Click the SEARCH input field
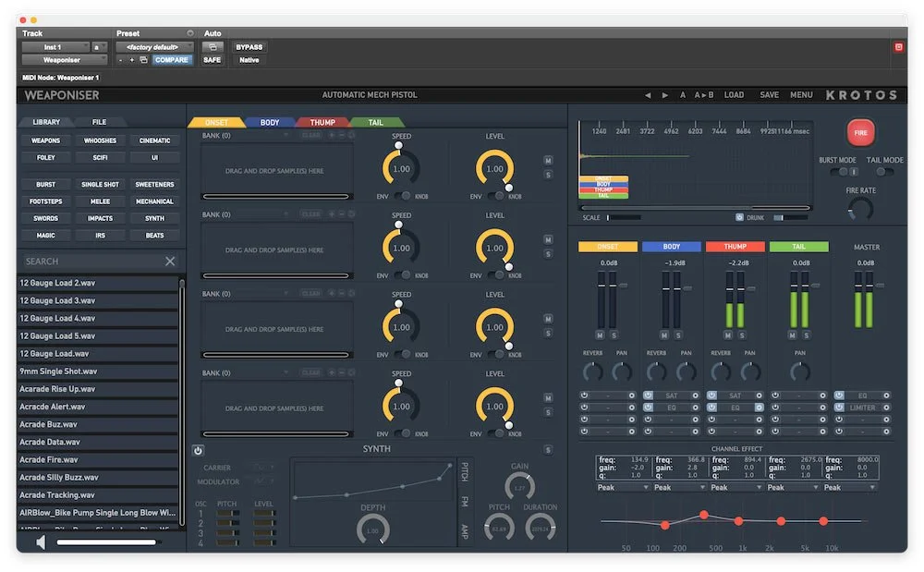Image resolution: width=924 pixels, height=572 pixels. coord(91,261)
